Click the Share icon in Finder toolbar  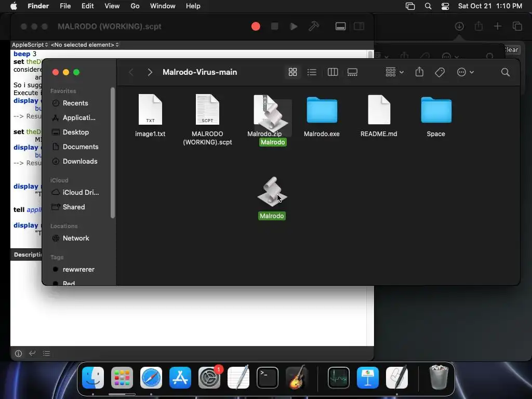(419, 72)
